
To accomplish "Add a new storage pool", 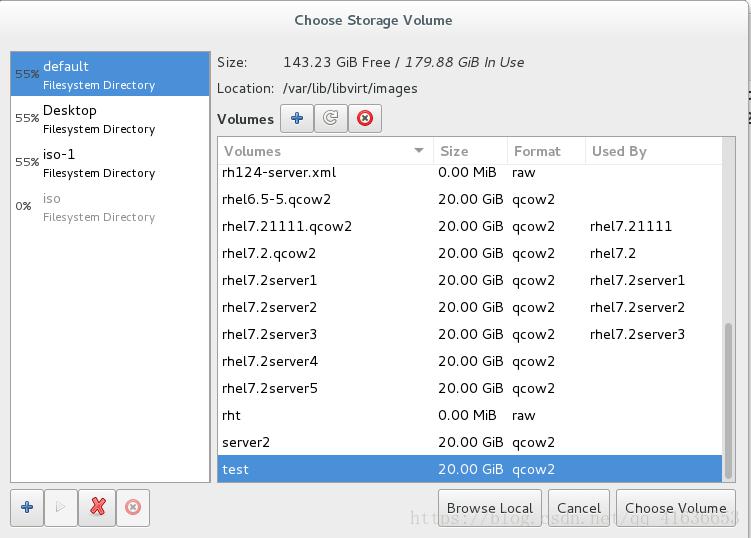I will pyautogui.click(x=27, y=507).
